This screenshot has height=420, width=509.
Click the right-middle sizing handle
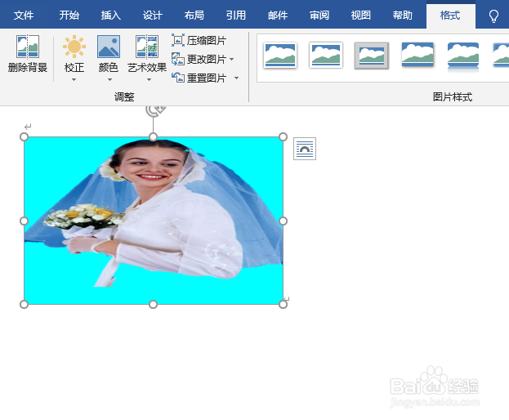[283, 221]
